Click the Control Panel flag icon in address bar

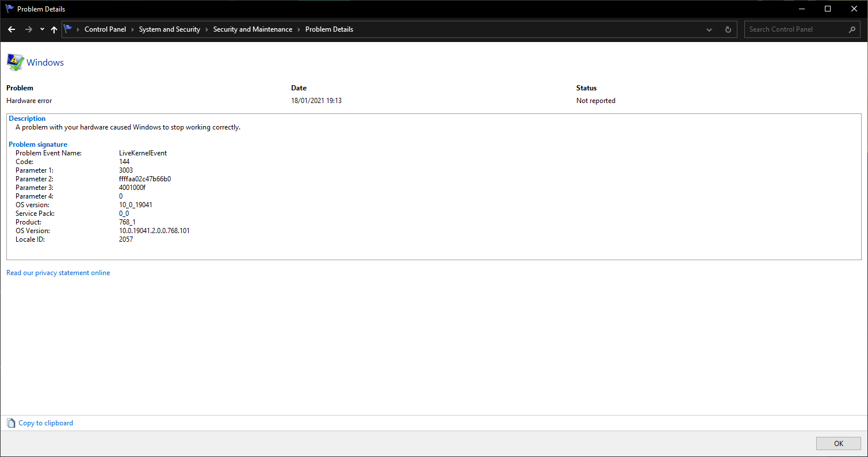(x=67, y=29)
